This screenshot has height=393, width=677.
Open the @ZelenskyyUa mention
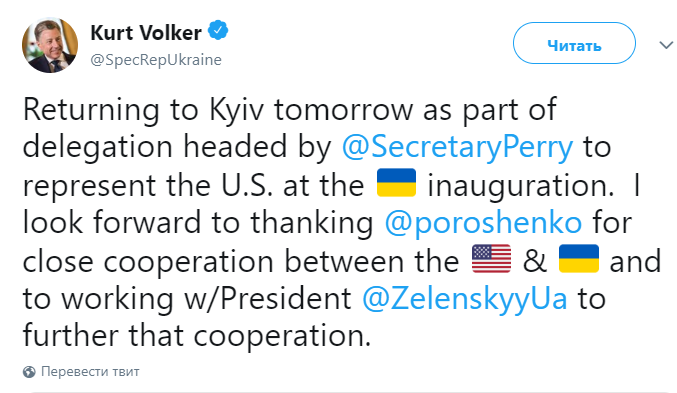click(465, 299)
